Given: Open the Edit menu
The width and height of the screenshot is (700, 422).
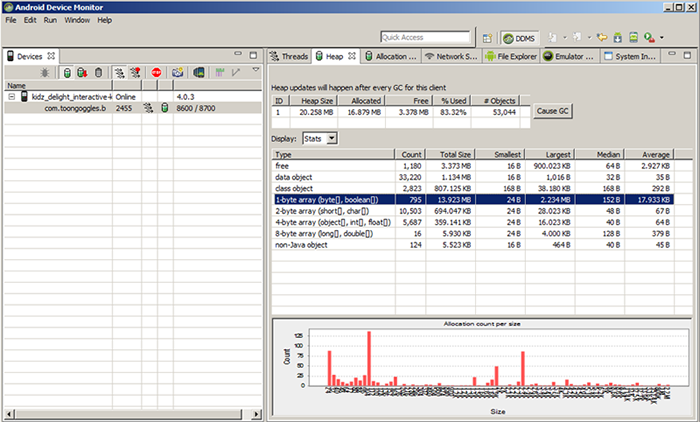Looking at the screenshot, I should [30, 20].
